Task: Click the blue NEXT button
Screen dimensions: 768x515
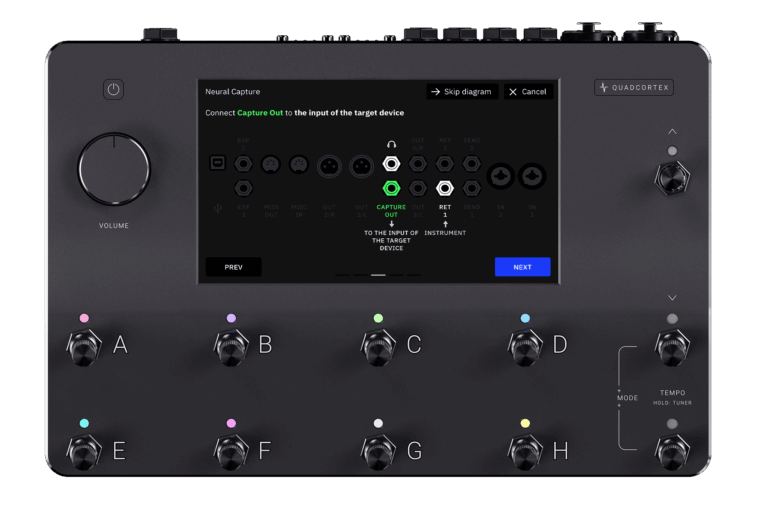Action: 522,267
